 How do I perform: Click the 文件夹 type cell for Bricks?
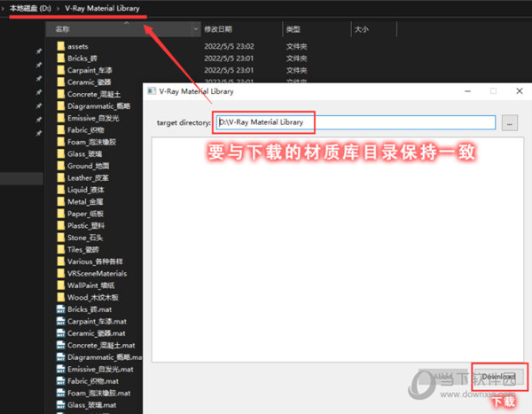[x=296, y=58]
